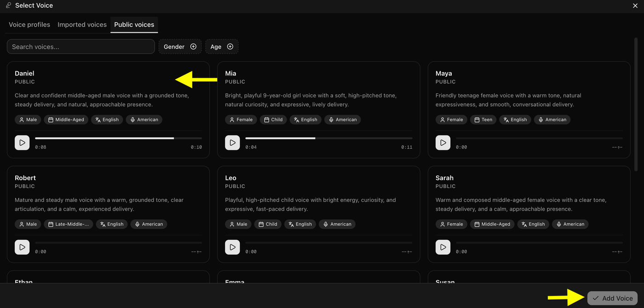Click the Add Voice button

pos(612,298)
